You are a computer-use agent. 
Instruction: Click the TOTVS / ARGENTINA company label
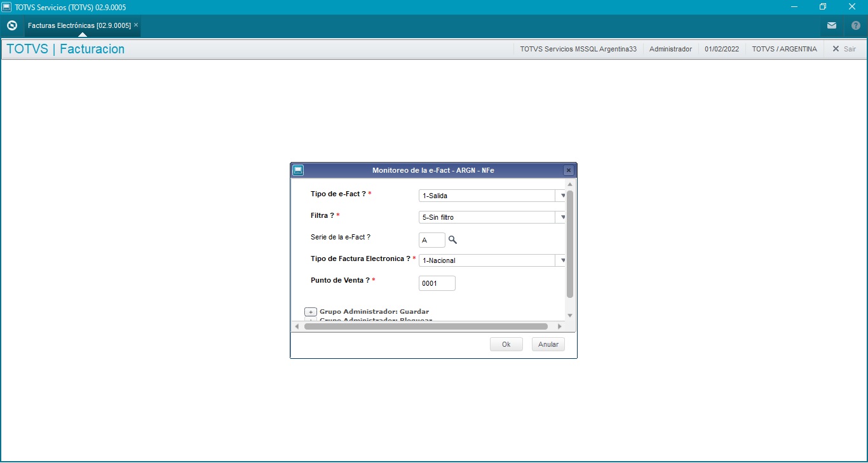click(x=784, y=49)
